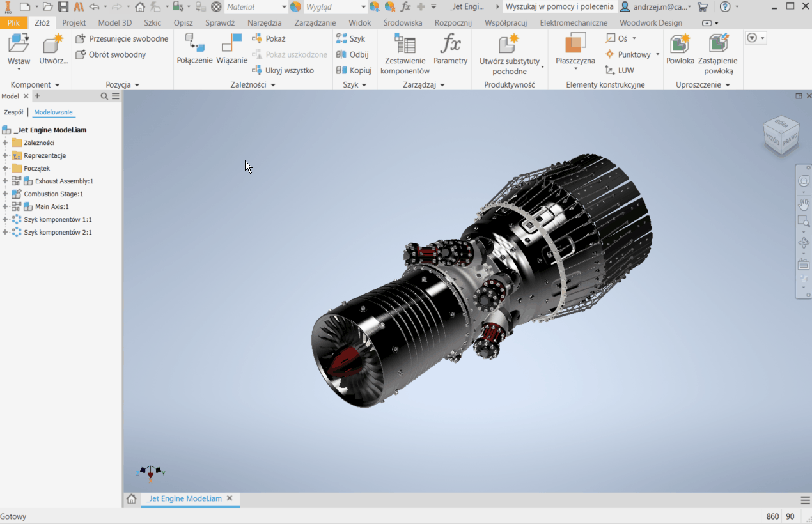Viewport: 812px width, 524px height.
Task: Open the Narzędzia ribbon tab
Action: pos(264,23)
